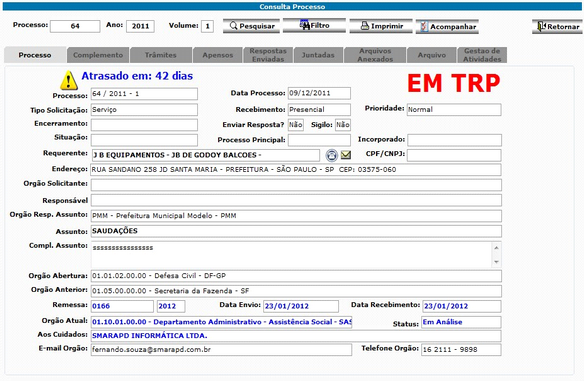The height and width of the screenshot is (381, 584).
Task: Click the Enviar Resposta field showing Não
Action: [296, 124]
